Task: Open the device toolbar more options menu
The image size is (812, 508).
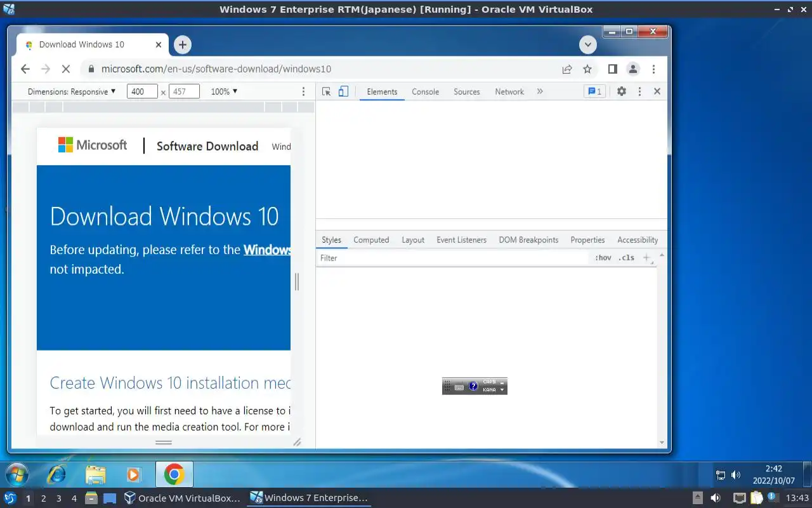Action: point(303,91)
